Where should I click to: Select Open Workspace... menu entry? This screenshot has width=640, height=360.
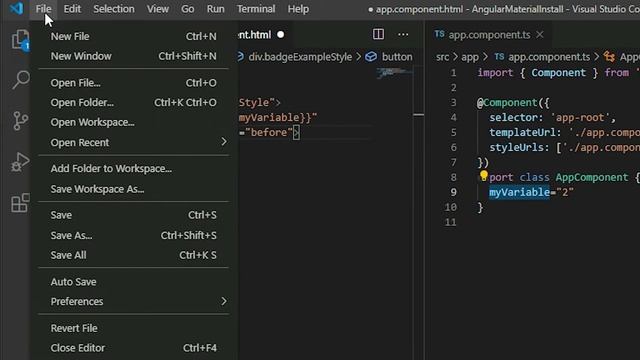coord(133,122)
